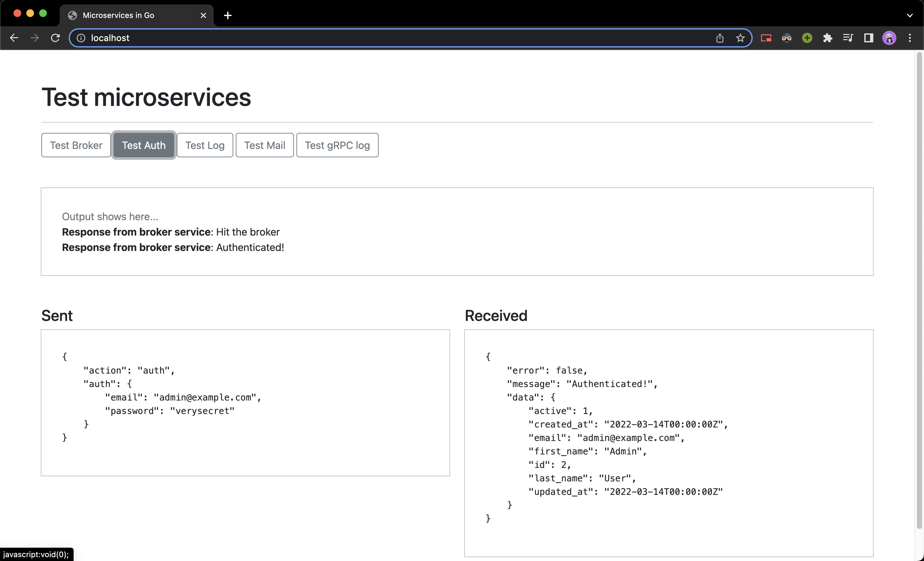
Task: Click the "action": "auth" line in Sent
Action: click(x=129, y=370)
